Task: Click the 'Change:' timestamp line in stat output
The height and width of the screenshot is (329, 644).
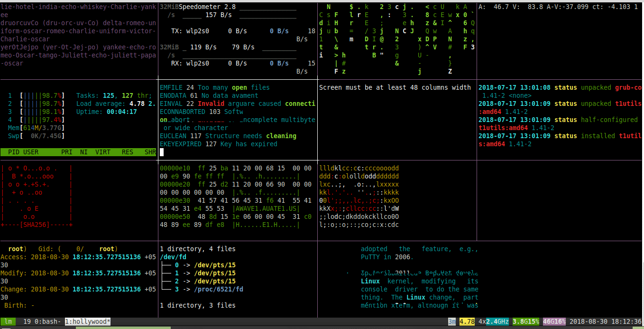Action: coord(78,289)
